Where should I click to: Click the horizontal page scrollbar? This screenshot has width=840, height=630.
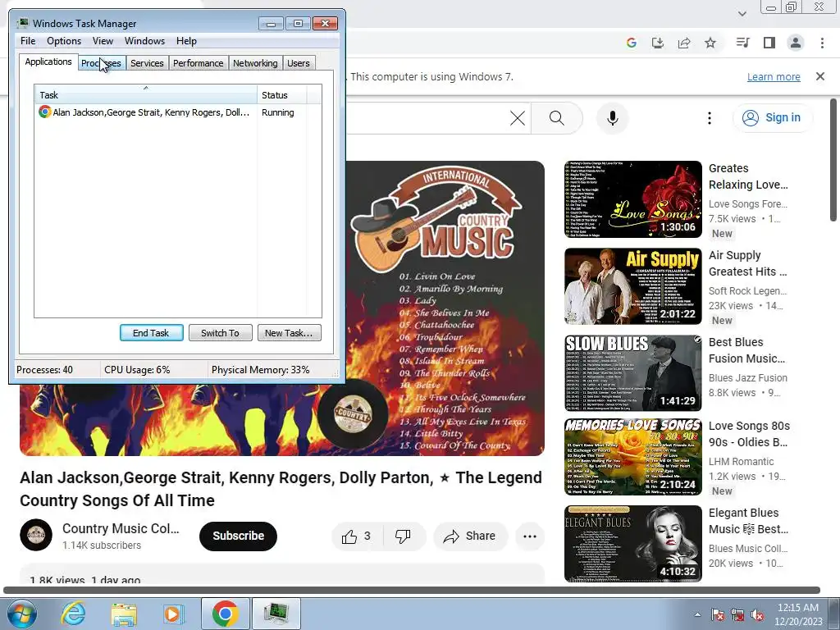(x=412, y=591)
